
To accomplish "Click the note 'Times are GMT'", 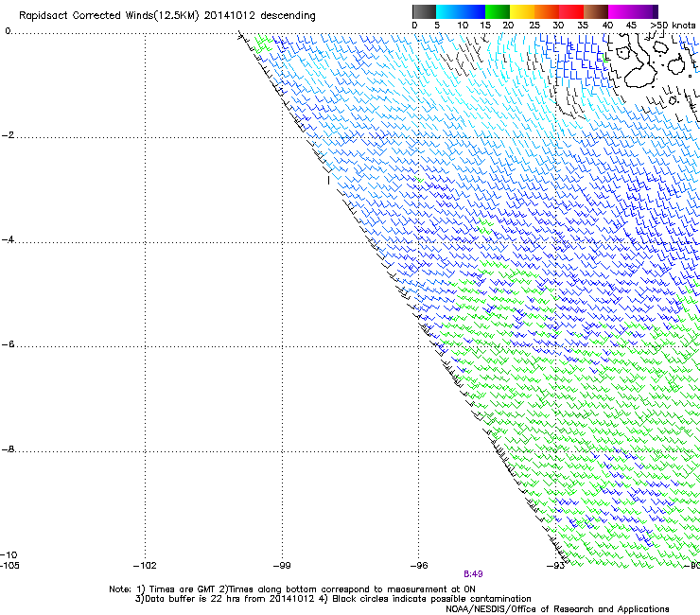I will [181, 589].
